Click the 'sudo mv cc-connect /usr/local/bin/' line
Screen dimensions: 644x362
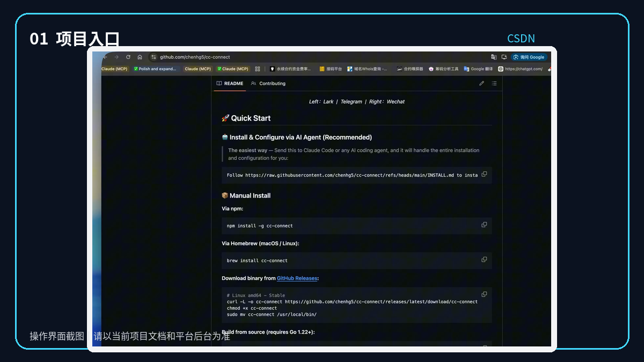coord(272,314)
